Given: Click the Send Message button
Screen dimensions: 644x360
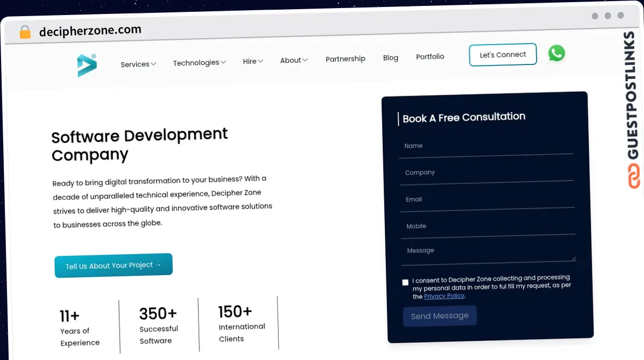Looking at the screenshot, I should [x=440, y=316].
